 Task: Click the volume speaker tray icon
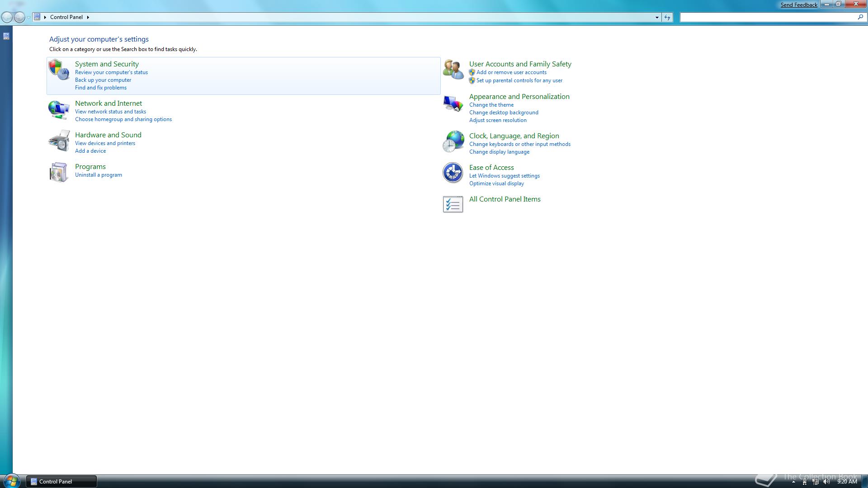(x=826, y=482)
